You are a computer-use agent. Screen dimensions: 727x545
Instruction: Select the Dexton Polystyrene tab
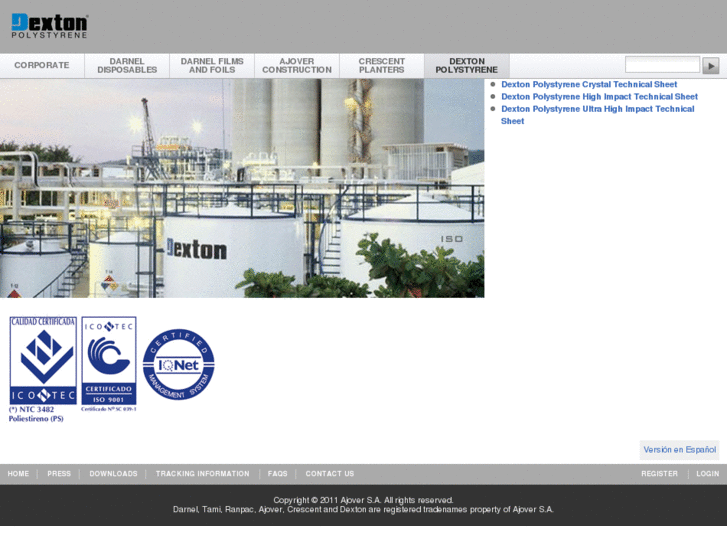[466, 65]
